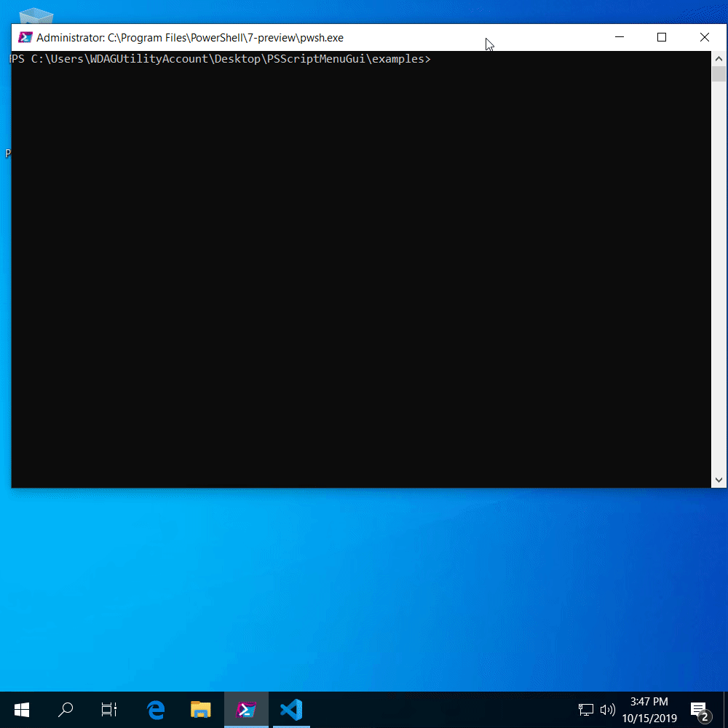
Task: Open taskbar Search magnifier
Action: point(66,709)
